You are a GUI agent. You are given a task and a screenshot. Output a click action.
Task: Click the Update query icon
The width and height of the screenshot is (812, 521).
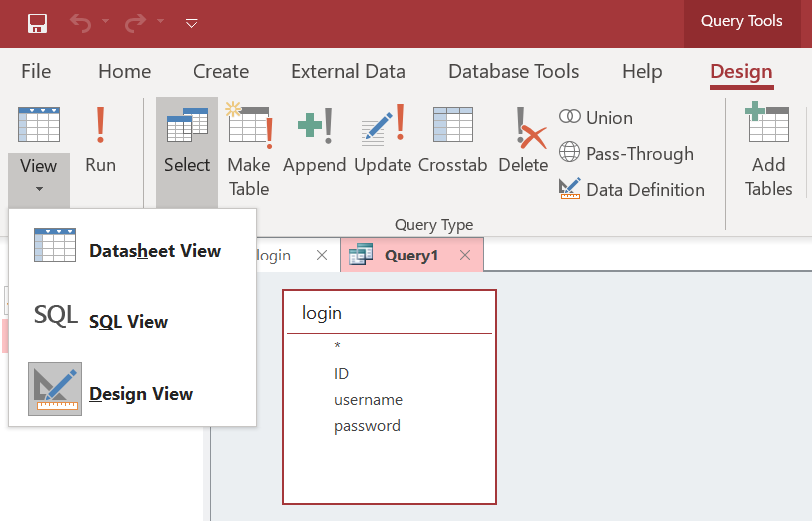coord(383,141)
